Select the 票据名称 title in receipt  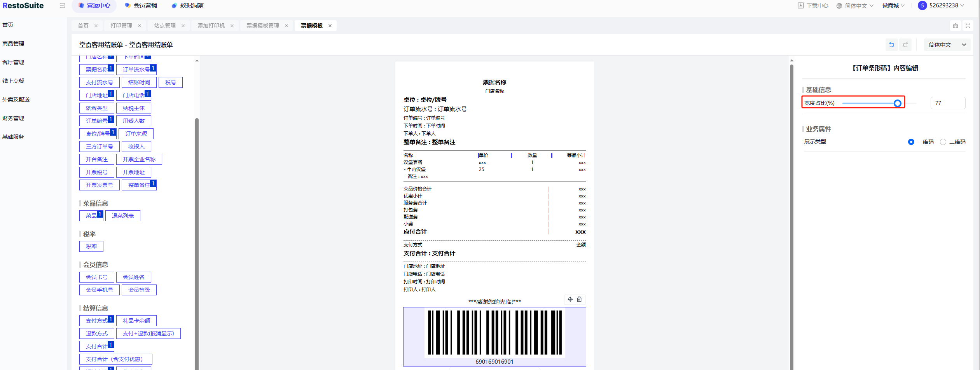494,82
